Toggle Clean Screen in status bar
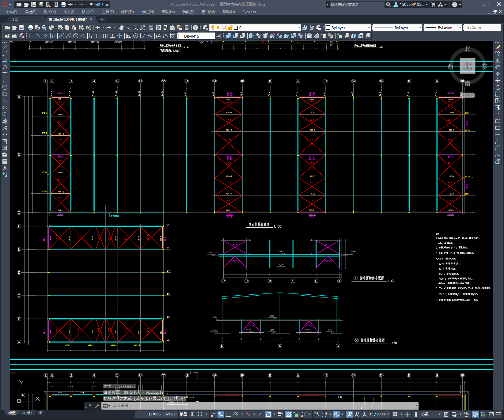Screen dimensions: 504x420 (x=491, y=414)
